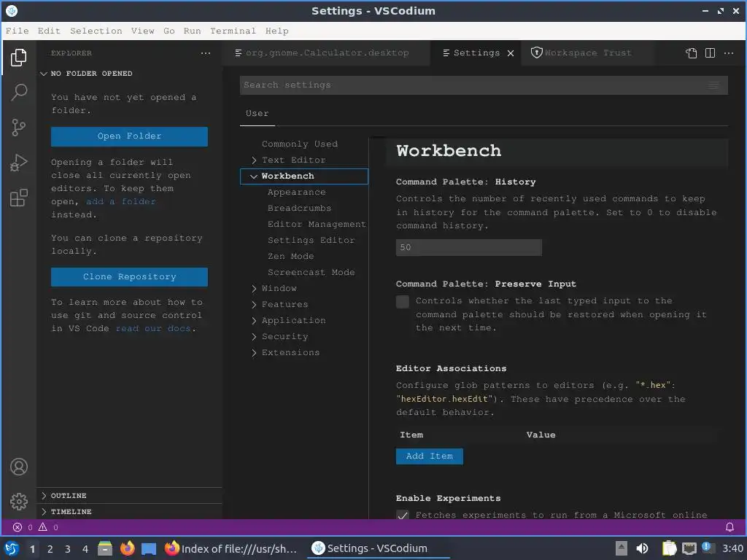Open Explorer views and more actions

[x=205, y=53]
